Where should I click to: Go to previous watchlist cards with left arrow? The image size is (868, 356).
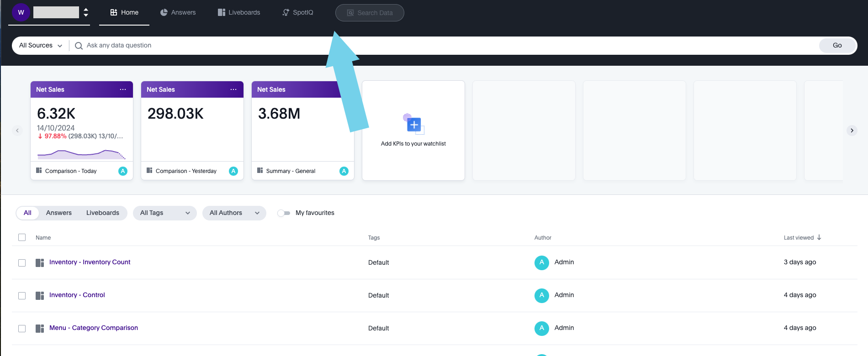[17, 131]
